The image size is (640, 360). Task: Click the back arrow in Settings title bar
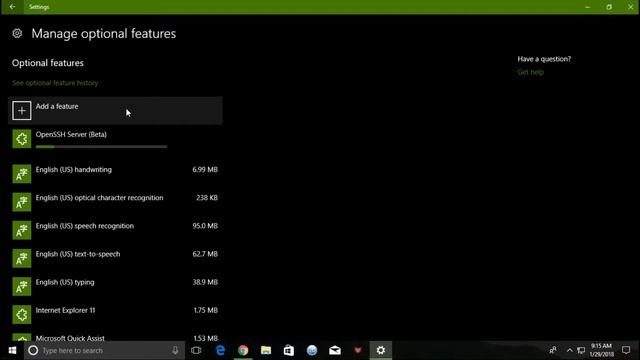click(x=12, y=7)
